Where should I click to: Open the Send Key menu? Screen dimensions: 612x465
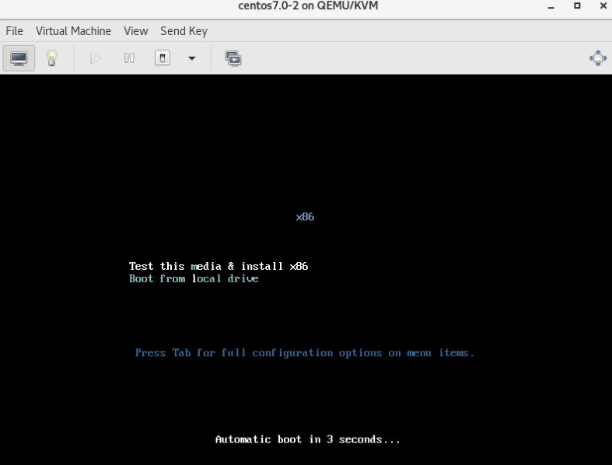[184, 31]
